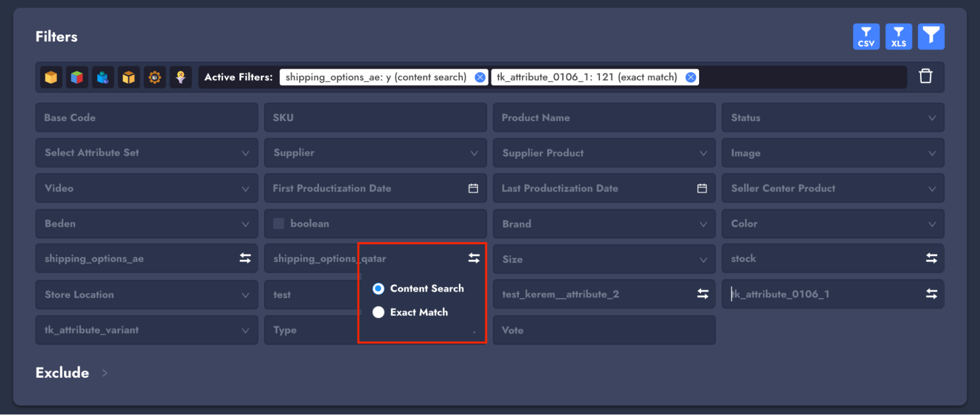The width and height of the screenshot is (980, 415).
Task: Click the gear with cube icon
Action: point(154,77)
